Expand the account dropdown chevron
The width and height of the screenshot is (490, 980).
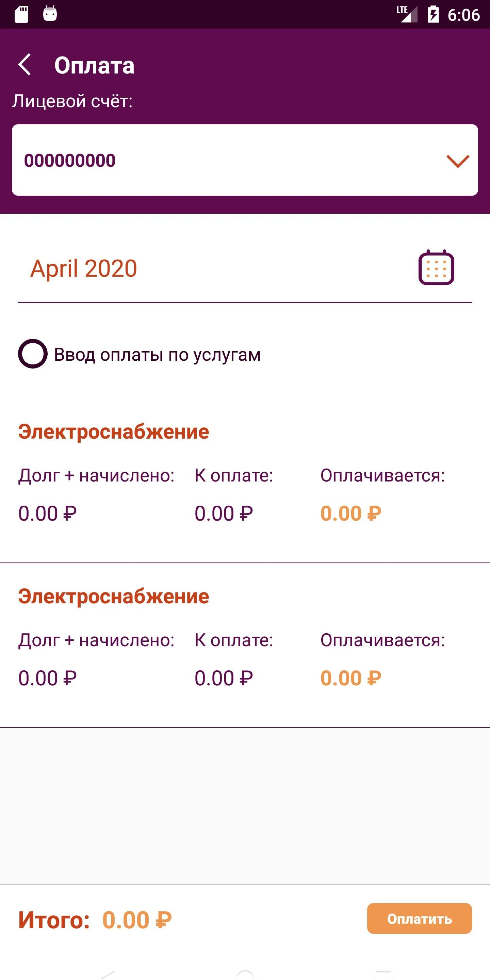pyautogui.click(x=457, y=161)
